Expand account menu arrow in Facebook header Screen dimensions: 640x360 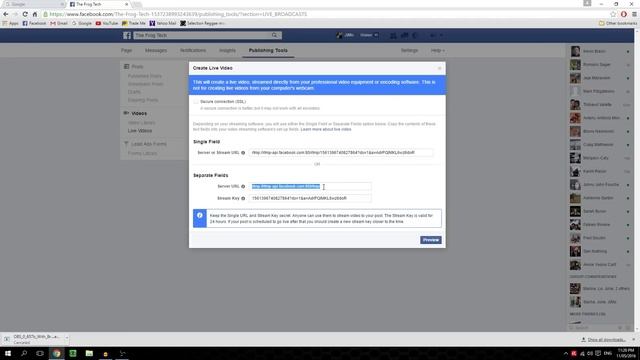pyautogui.click(x=441, y=36)
